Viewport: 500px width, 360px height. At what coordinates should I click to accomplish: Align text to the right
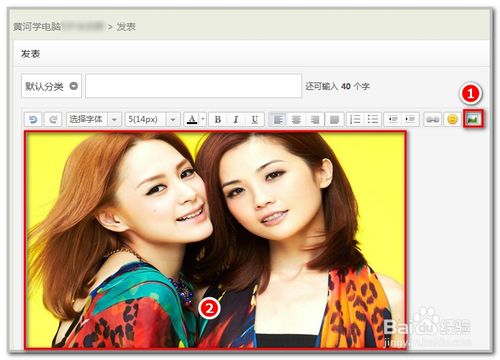tap(315, 119)
